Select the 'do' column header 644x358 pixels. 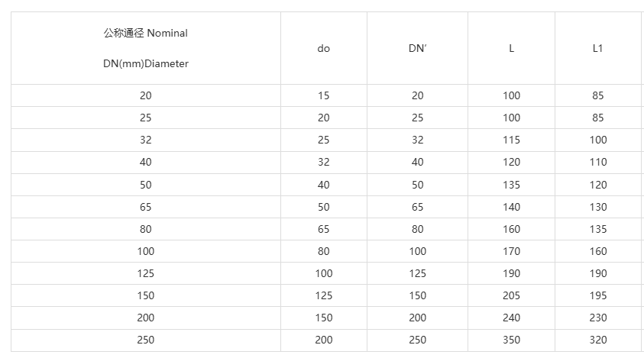(324, 48)
